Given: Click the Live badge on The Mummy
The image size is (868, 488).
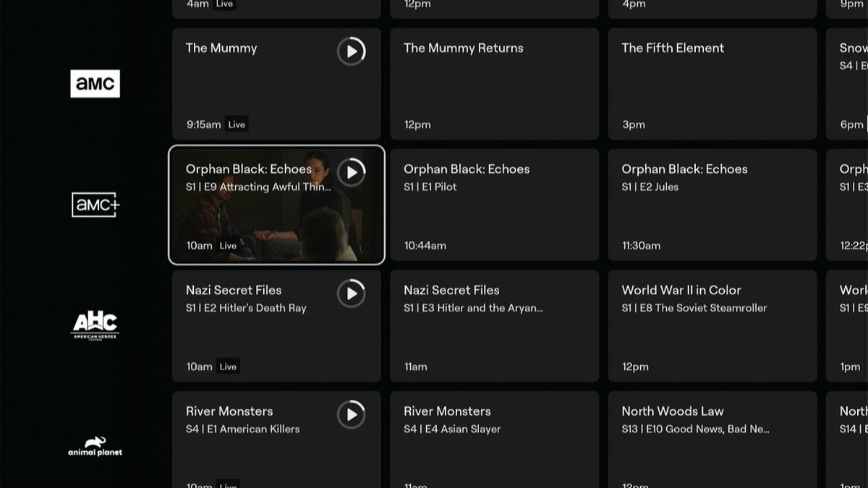Looking at the screenshot, I should point(236,124).
